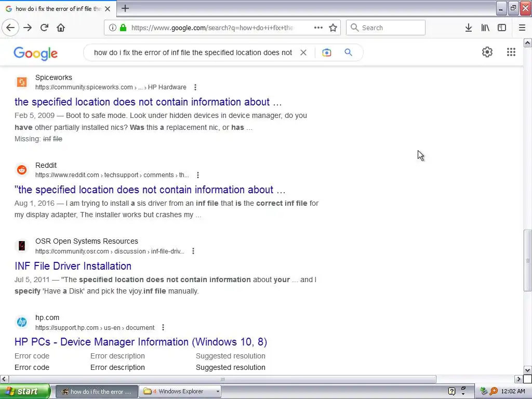Image resolution: width=532 pixels, height=399 pixels.
Task: Reload the current page
Action: pyautogui.click(x=44, y=28)
